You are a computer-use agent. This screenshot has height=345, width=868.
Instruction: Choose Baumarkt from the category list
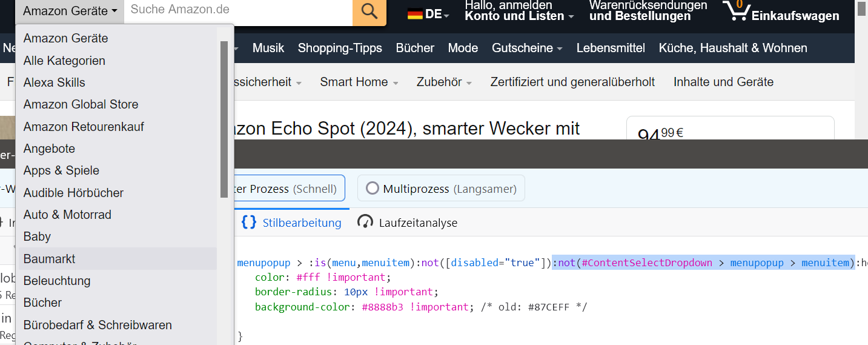click(x=50, y=259)
